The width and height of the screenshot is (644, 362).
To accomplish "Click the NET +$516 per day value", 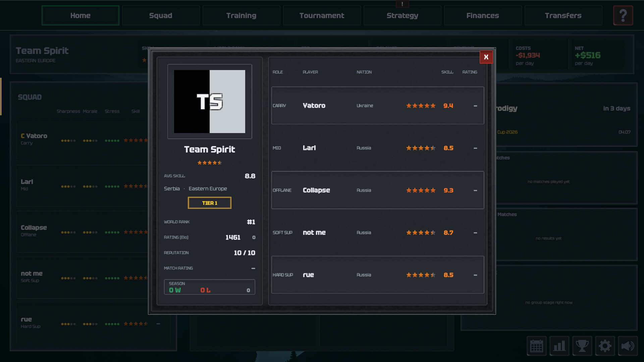I will coord(588,55).
